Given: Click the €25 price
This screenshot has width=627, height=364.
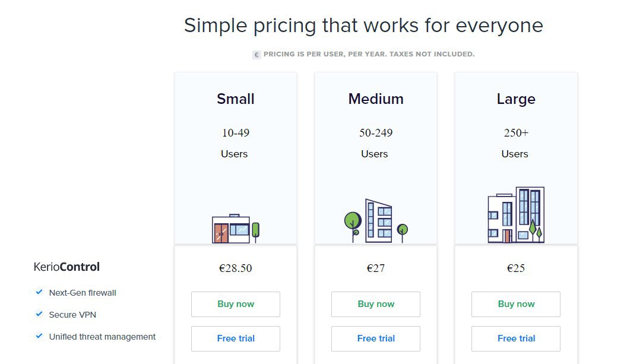Looking at the screenshot, I should (x=516, y=268).
